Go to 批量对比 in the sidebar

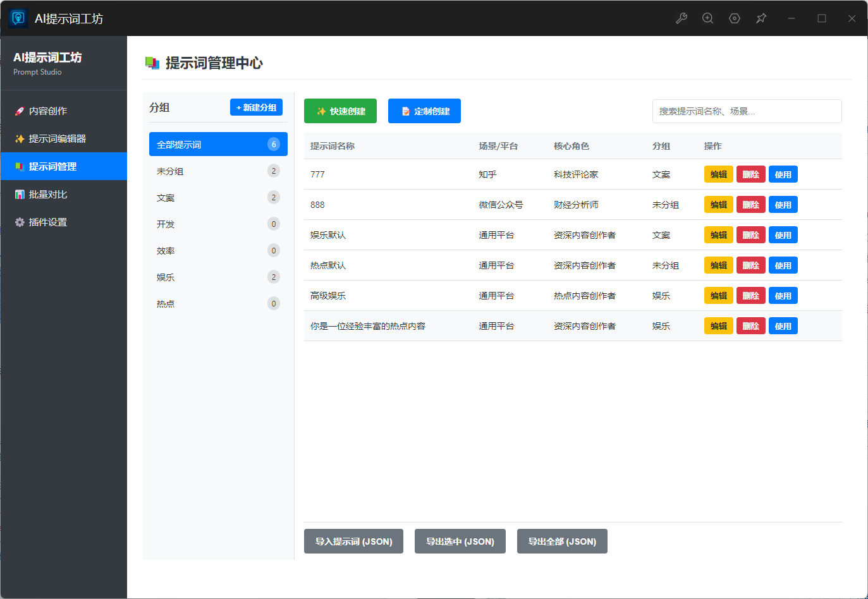(x=63, y=195)
